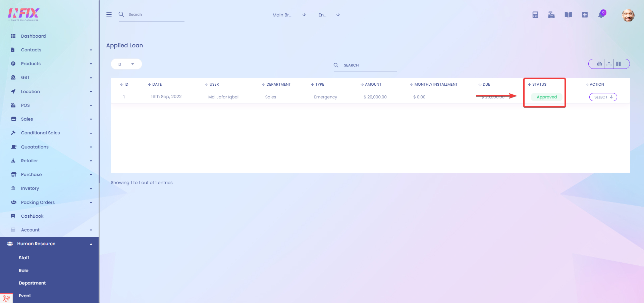Open the calculator icon in header
Viewport: 644px width, 303px height.
(x=535, y=15)
